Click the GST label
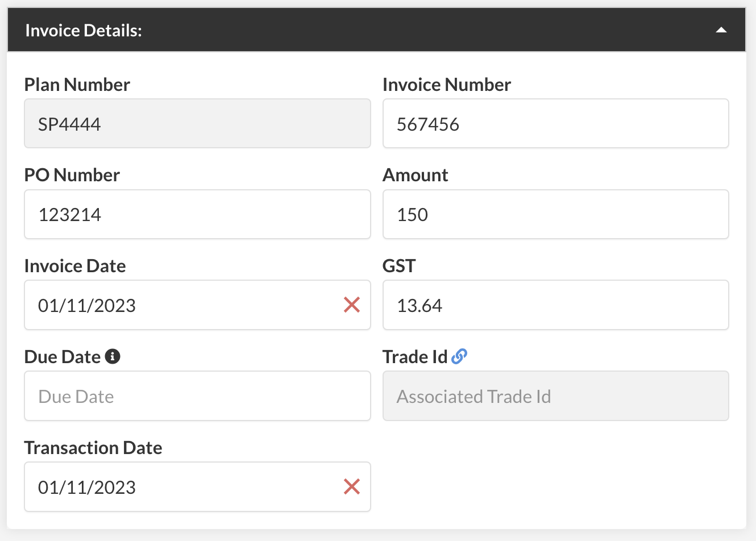The height and width of the screenshot is (541, 756). tap(399, 266)
